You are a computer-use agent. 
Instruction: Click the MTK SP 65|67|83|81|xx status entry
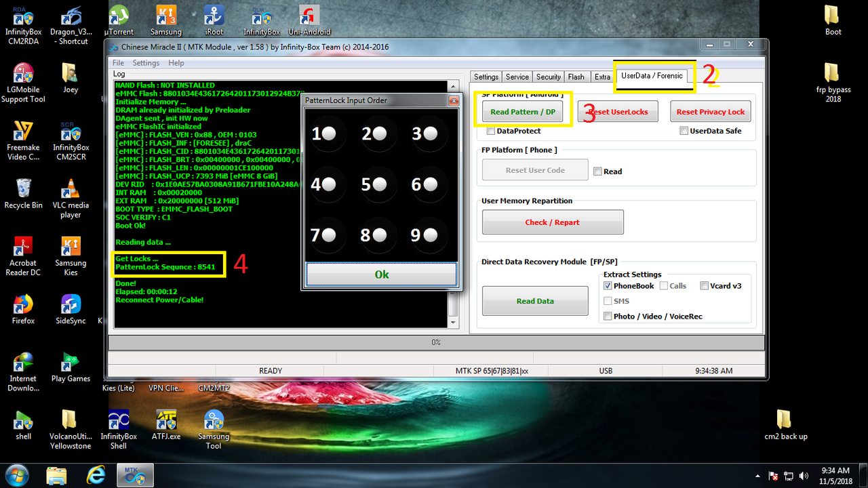click(x=492, y=371)
